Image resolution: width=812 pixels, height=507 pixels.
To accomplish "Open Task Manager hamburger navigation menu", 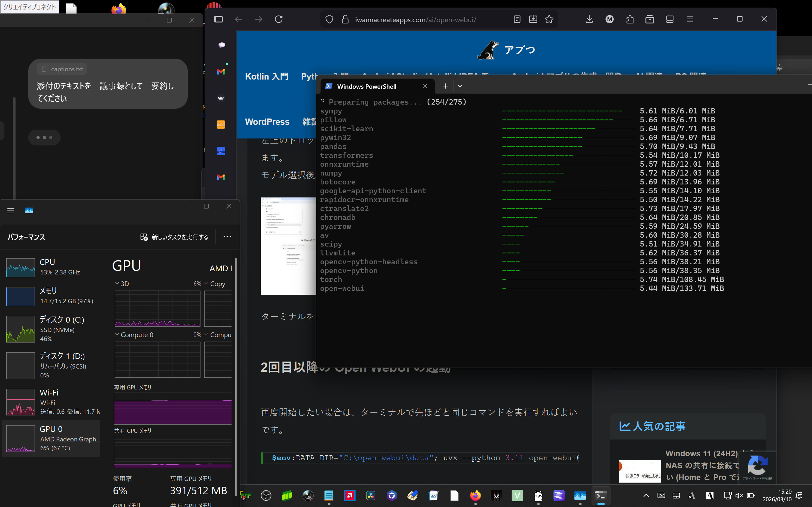I will pos(11,211).
